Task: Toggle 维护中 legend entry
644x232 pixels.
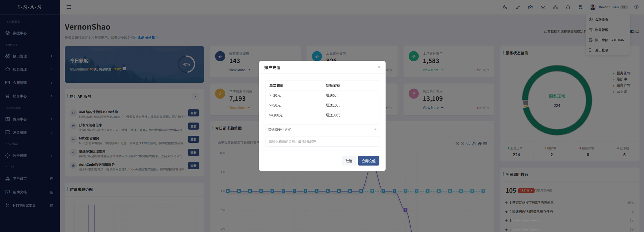Action: click(620, 79)
